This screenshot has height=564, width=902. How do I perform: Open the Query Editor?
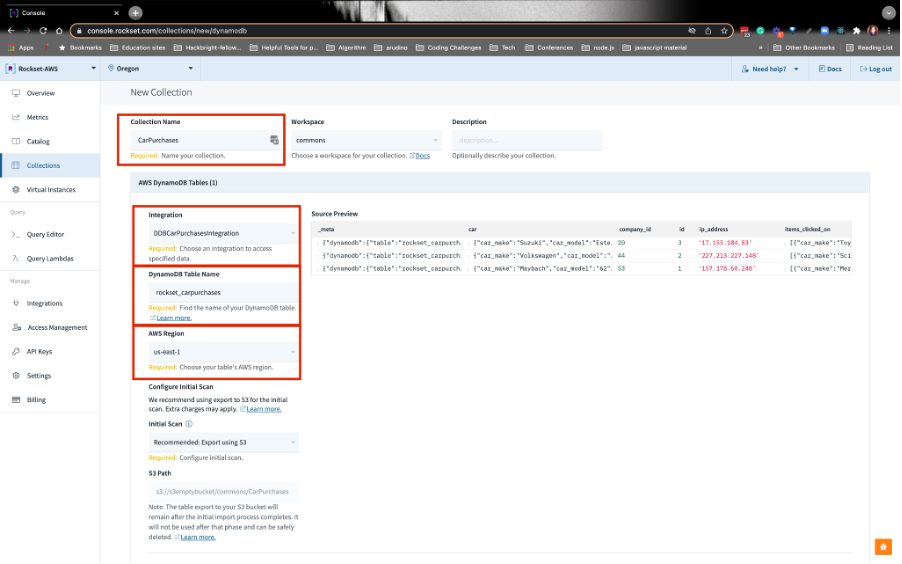pyautogui.click(x=45, y=235)
